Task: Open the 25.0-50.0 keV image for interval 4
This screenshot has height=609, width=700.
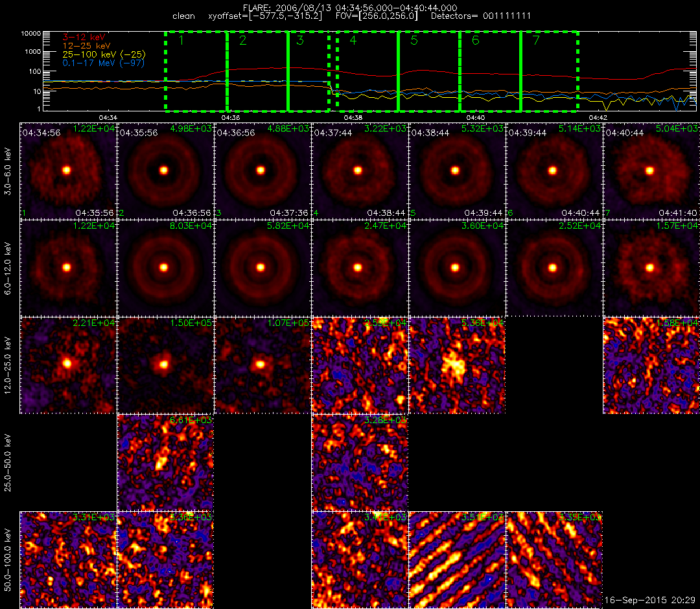Action: coord(360,463)
